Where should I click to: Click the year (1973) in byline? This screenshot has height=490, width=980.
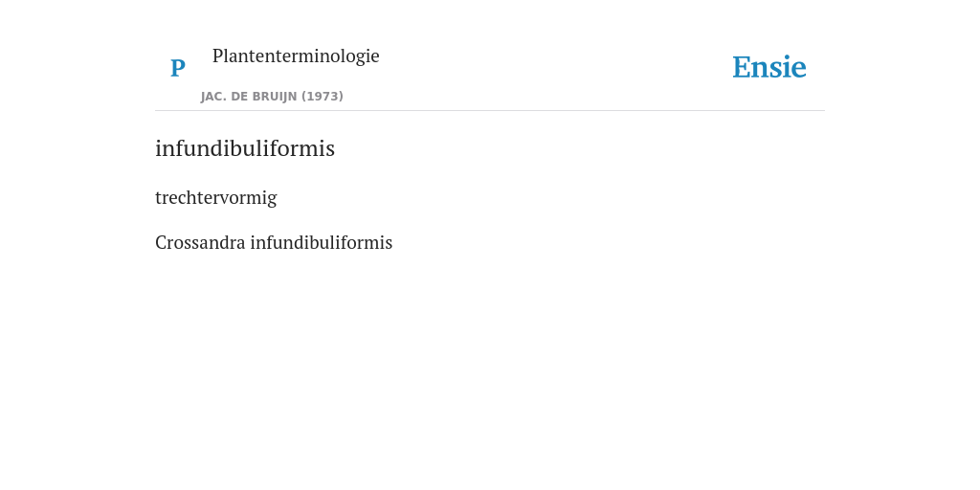click(323, 97)
